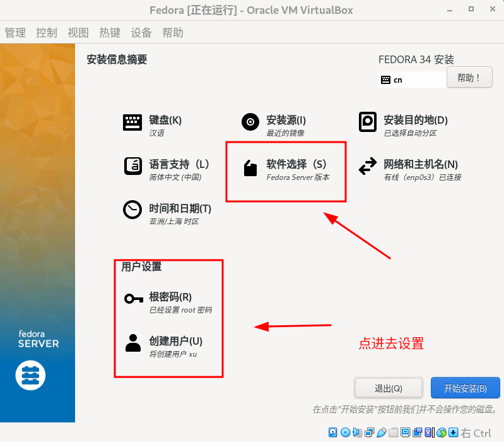Open 时间和日期(T) clock icon
Viewport: 504px width, 442px height.
pyautogui.click(x=132, y=210)
